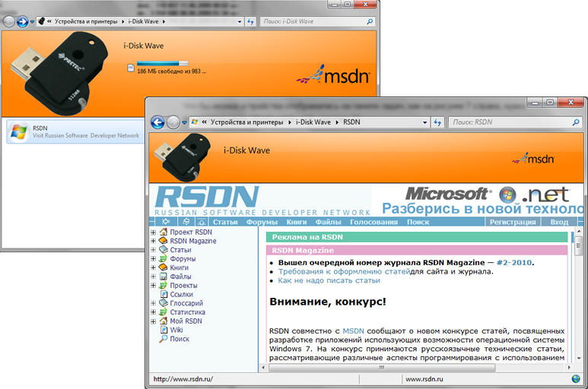Open 'MSDN' link in contest text
Screen dimensions: 588x389
pyautogui.click(x=353, y=331)
